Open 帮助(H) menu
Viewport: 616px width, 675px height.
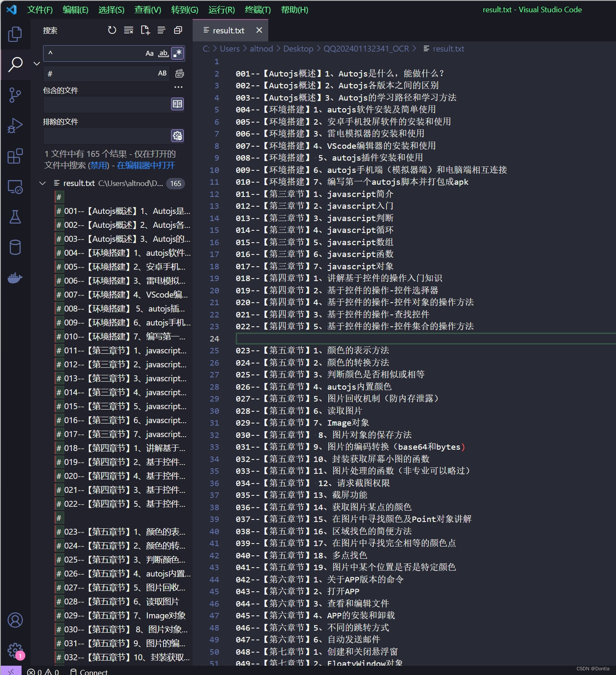(294, 10)
